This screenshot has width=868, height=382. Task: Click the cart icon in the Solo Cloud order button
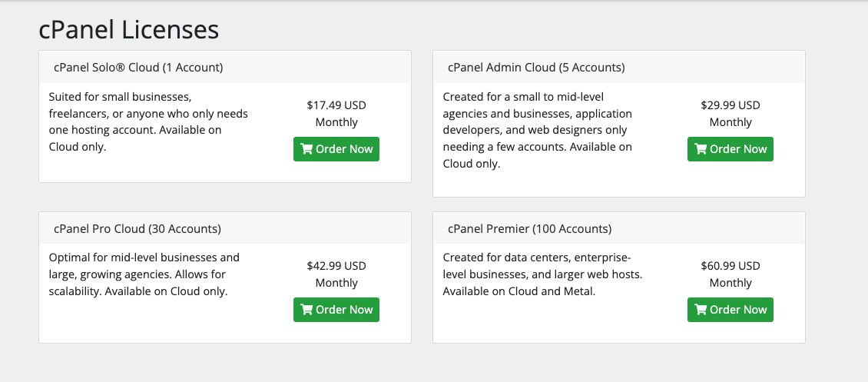[306, 149]
